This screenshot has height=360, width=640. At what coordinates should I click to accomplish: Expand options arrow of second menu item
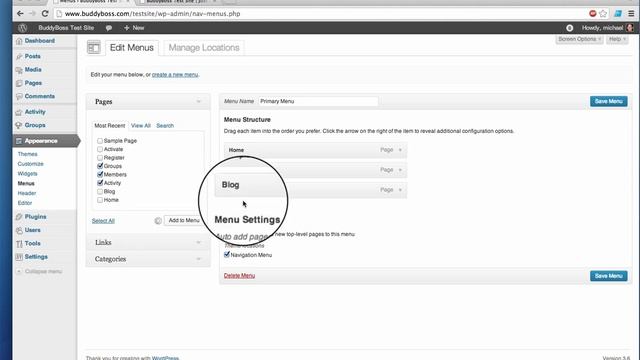[400, 170]
